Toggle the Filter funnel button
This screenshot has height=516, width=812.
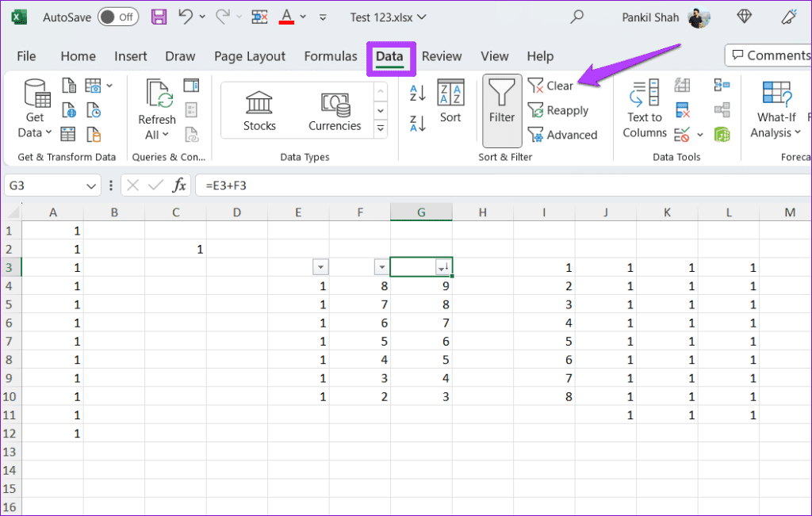[x=502, y=110]
